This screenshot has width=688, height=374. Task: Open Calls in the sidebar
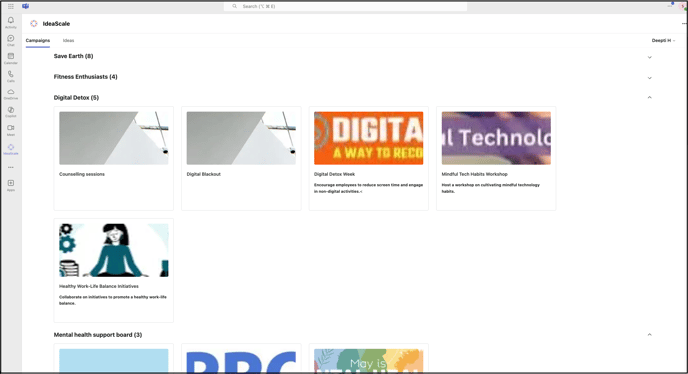(x=11, y=76)
